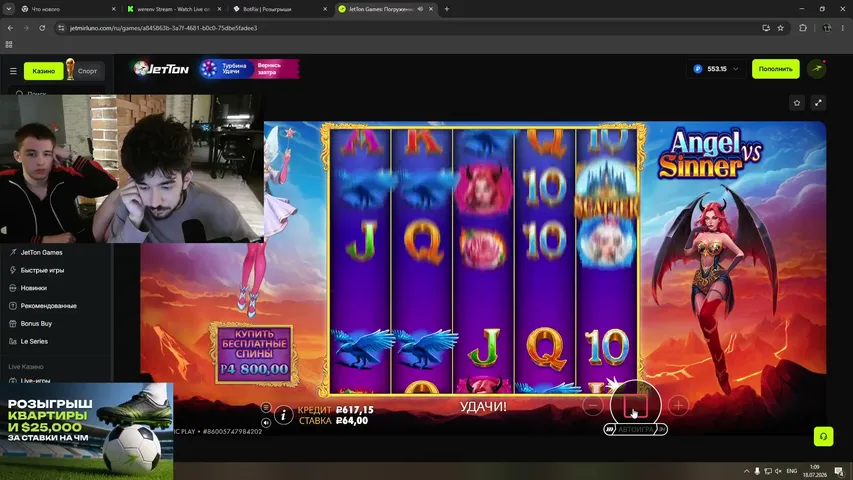Mute the JetTon Games tab audio

click(421, 9)
